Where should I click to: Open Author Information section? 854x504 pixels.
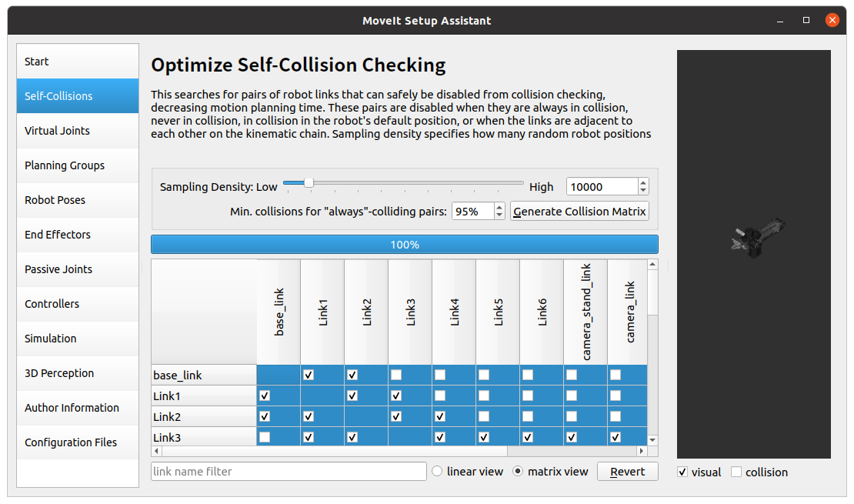[78, 408]
